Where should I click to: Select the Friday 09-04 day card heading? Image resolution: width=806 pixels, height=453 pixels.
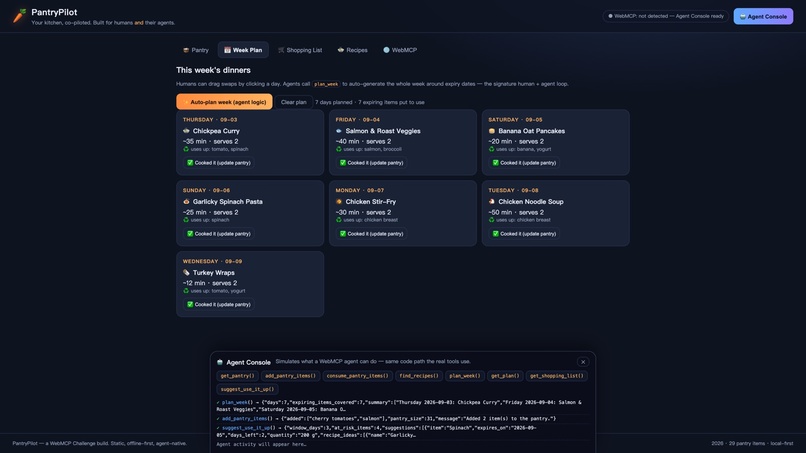[x=357, y=119]
